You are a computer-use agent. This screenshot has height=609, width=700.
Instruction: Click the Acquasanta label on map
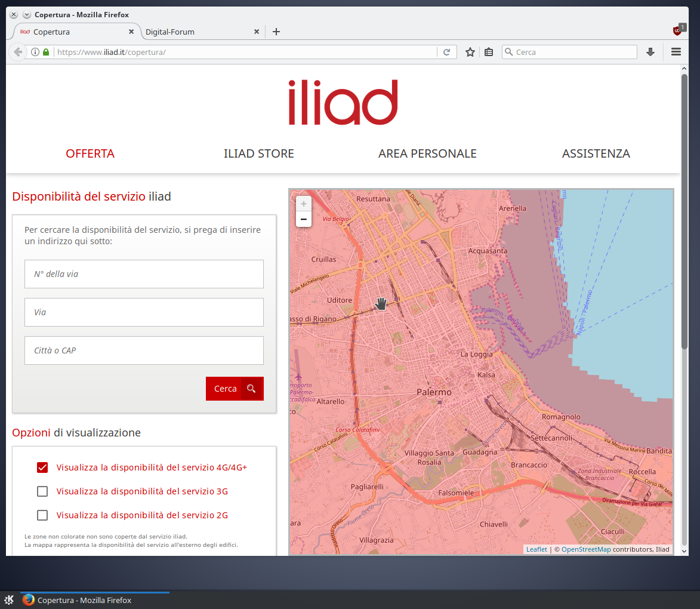click(x=488, y=251)
